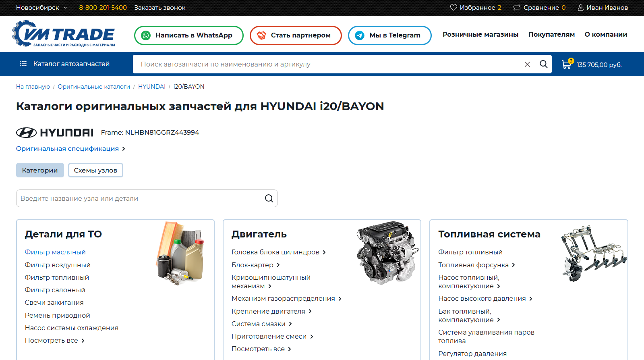Click magnifier icon in node search field
Image resolution: width=644 pixels, height=360 pixels.
tap(269, 198)
